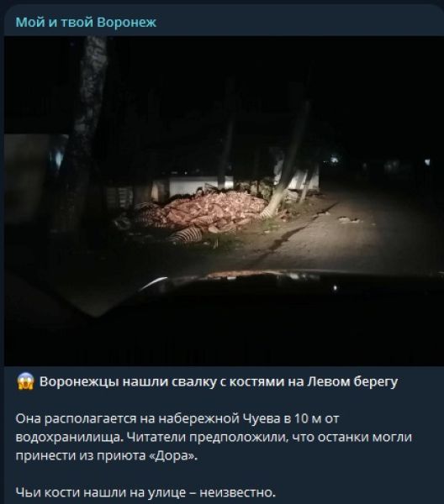Screen dimensions: 444x504
Task: Click the message header bar beside channel name
Action: tap(299, 22)
